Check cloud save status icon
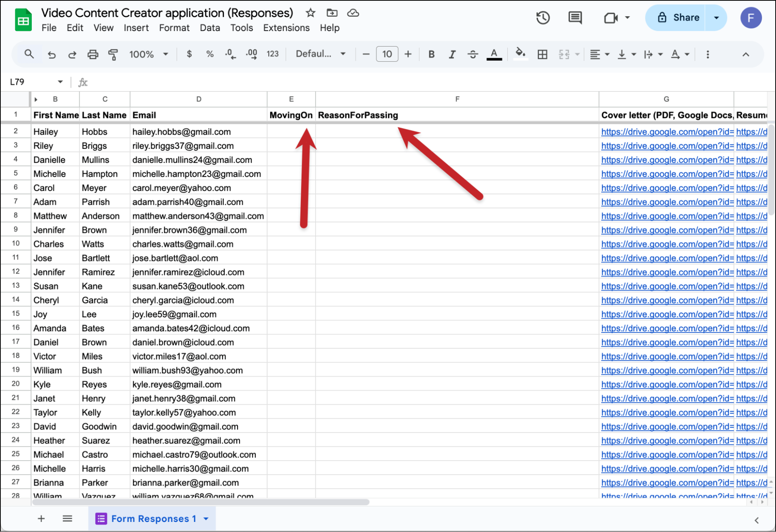Screen dimensions: 776x532 coord(353,13)
